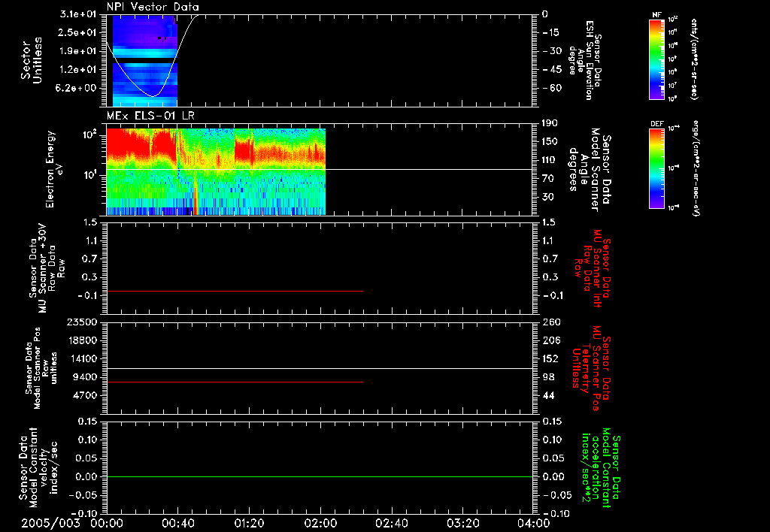Screen dimensions: 770x532
Task: Click the '02:00' time tick label
Action: click(320, 523)
